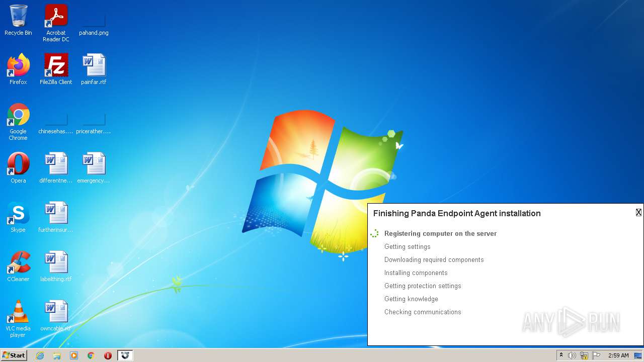The image size is (644, 362).
Task: Open Skype desktop shortcut
Action: pyautogui.click(x=18, y=217)
